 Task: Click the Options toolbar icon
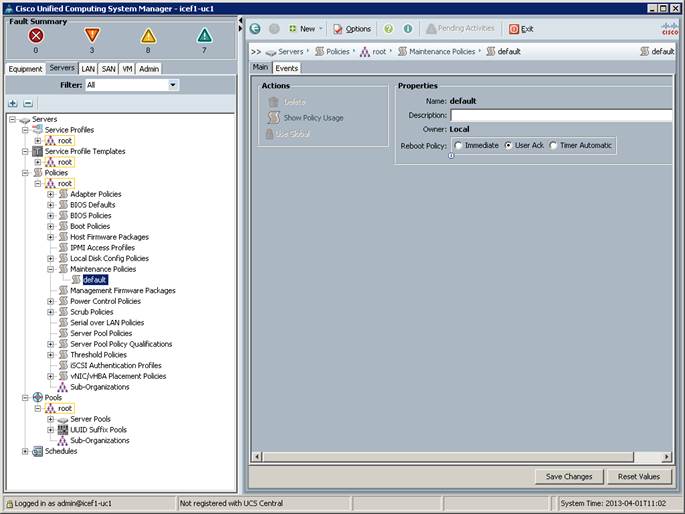[x=338, y=29]
